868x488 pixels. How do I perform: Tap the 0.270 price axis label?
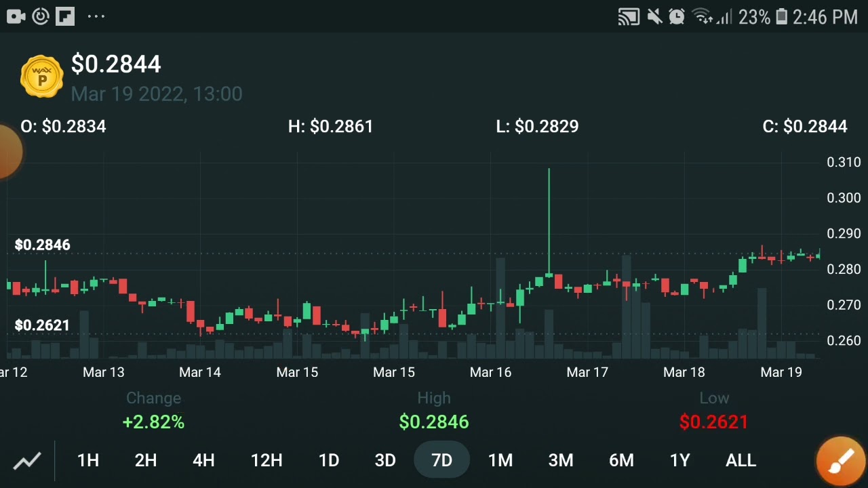tap(844, 305)
